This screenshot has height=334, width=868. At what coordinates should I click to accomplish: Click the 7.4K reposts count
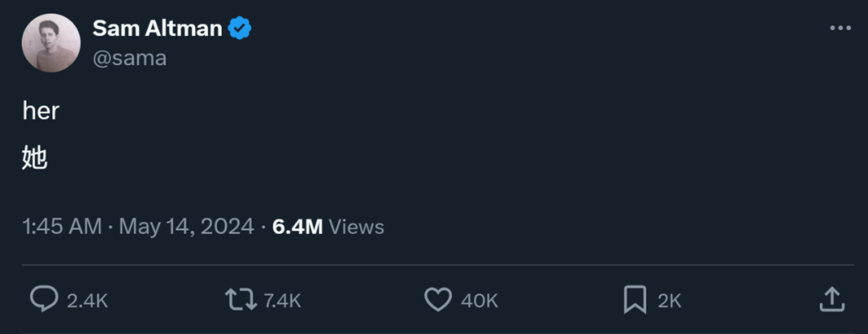[282, 301]
